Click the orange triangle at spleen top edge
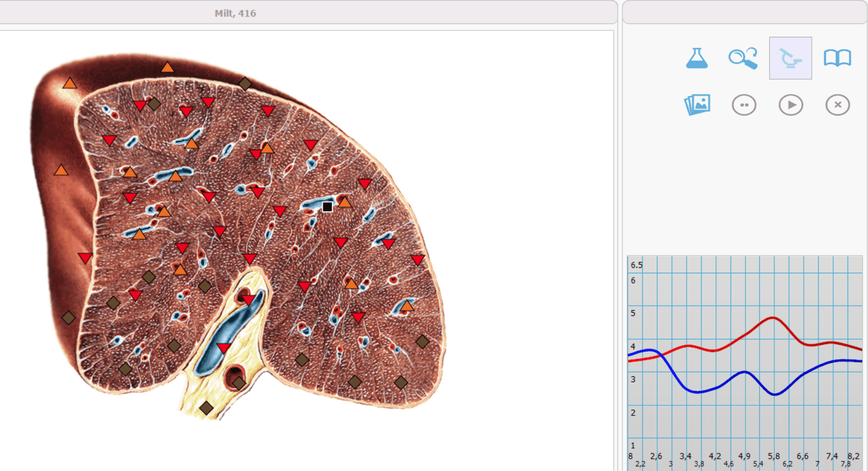Image resolution: width=868 pixels, height=471 pixels. coord(167,67)
